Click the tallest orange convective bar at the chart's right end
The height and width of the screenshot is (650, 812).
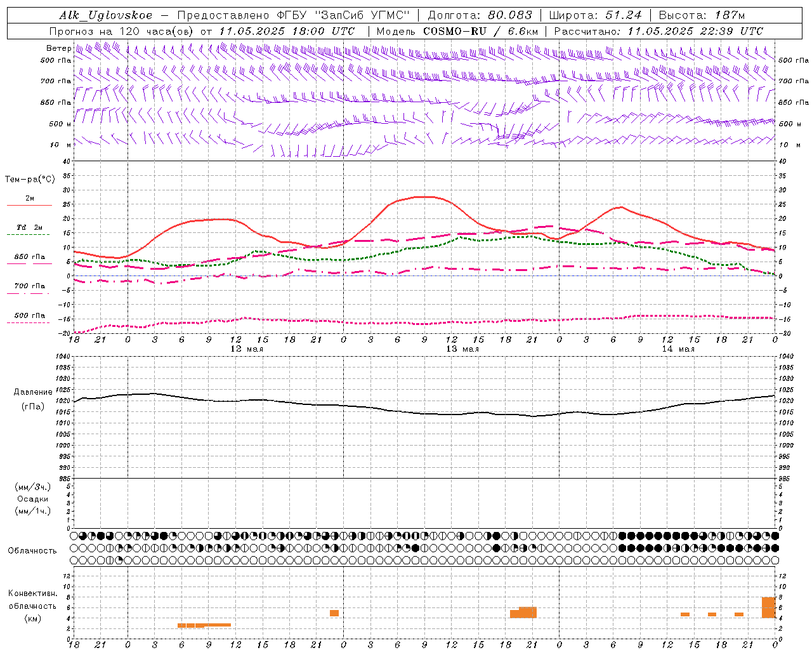(x=769, y=607)
